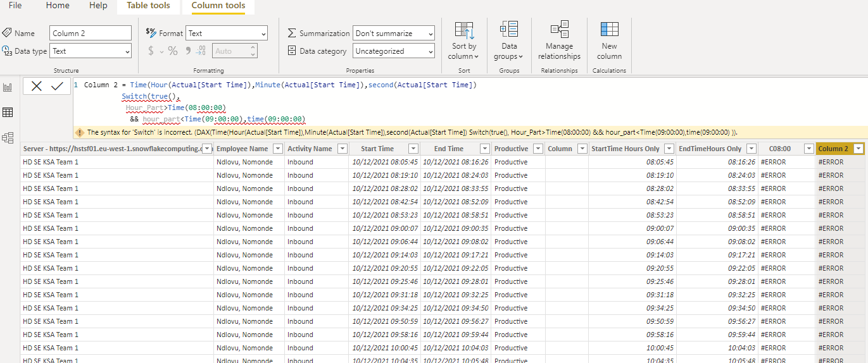The image size is (868, 363).
Task: Open Start Time column filter dropdown
Action: pyautogui.click(x=413, y=149)
